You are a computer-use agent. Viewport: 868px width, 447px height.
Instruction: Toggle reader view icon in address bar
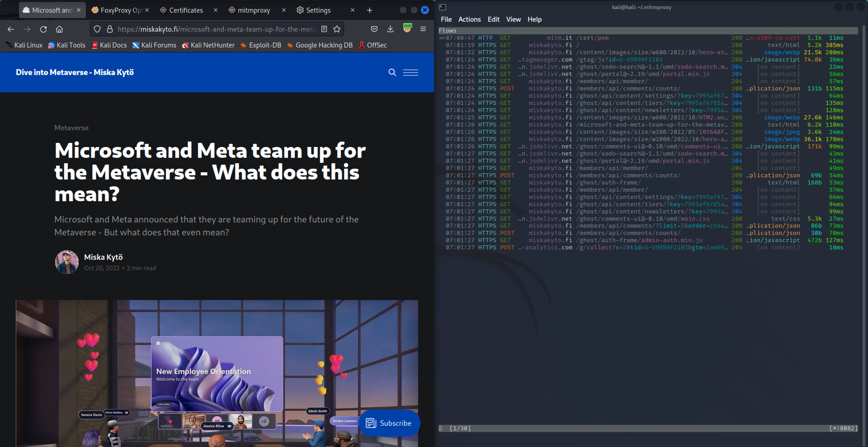click(324, 29)
